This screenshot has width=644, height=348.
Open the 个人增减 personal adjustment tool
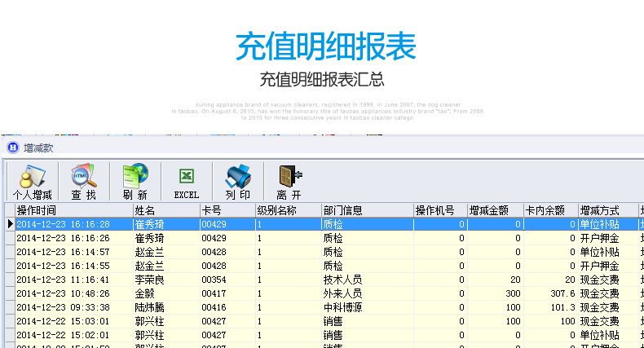tap(33, 182)
